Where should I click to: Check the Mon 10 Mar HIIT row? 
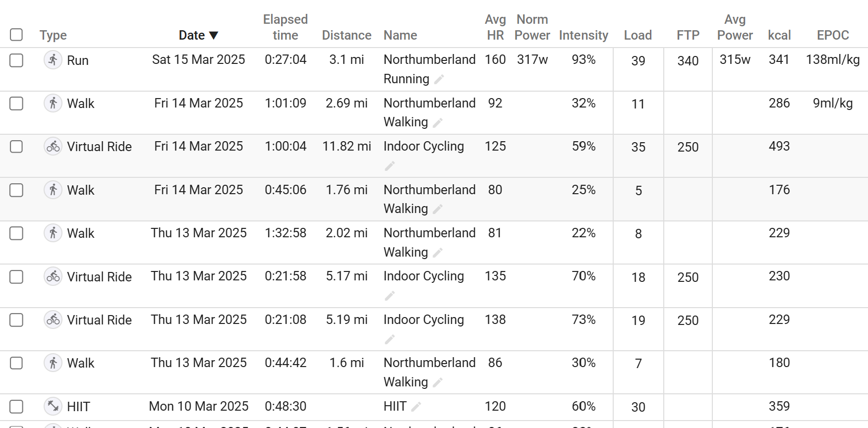(x=16, y=407)
